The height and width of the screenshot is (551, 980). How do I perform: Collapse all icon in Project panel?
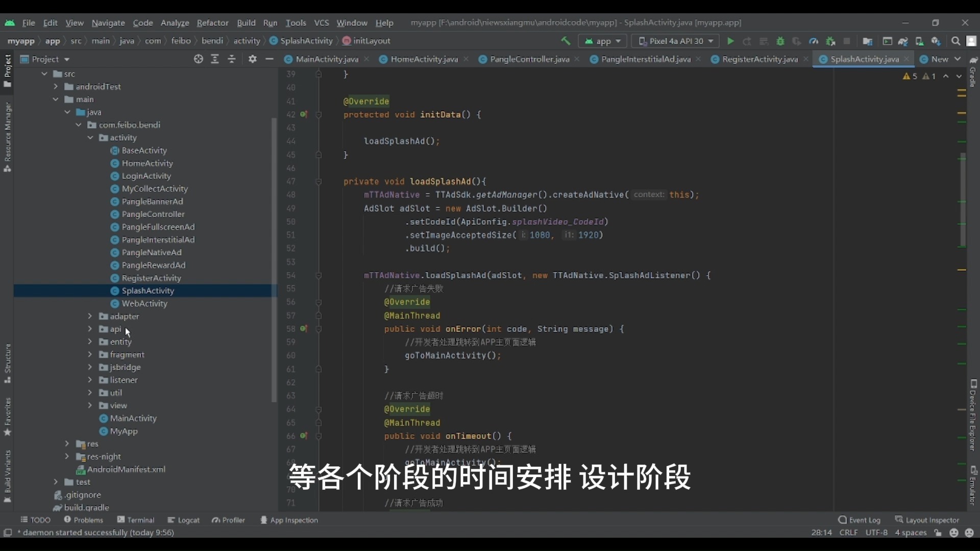[x=232, y=59]
